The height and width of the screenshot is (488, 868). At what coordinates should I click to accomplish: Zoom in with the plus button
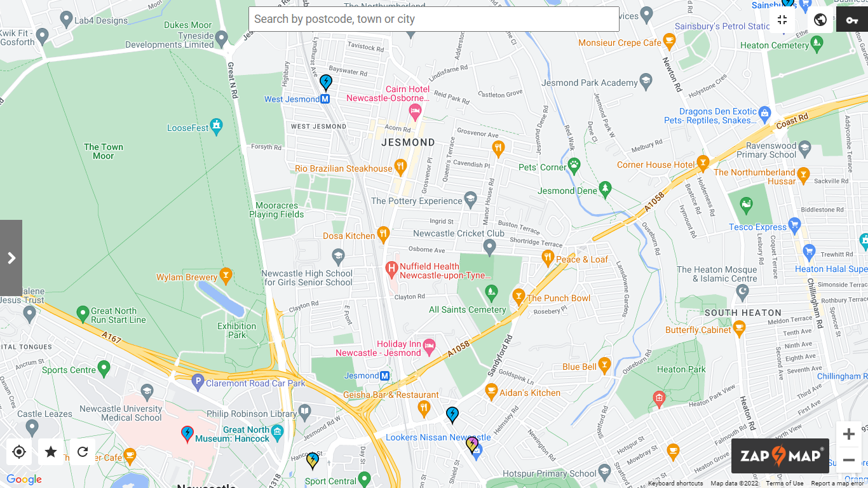pyautogui.click(x=849, y=435)
